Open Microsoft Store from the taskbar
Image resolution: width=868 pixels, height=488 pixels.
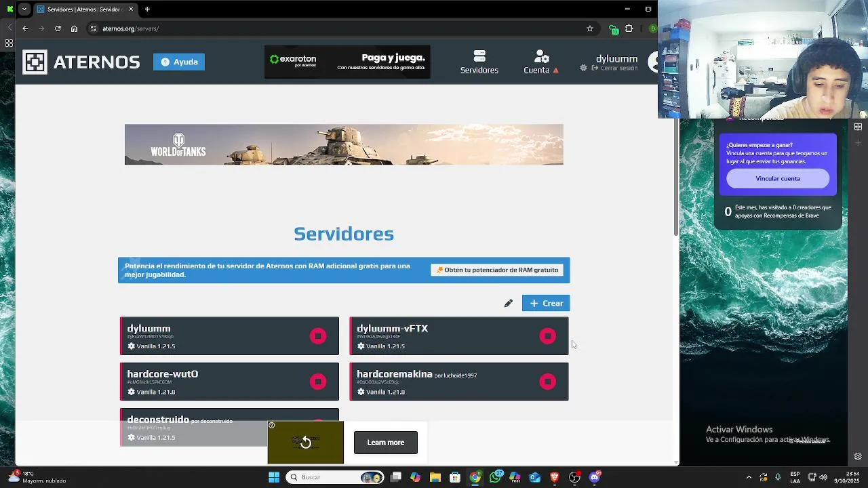coord(455,477)
